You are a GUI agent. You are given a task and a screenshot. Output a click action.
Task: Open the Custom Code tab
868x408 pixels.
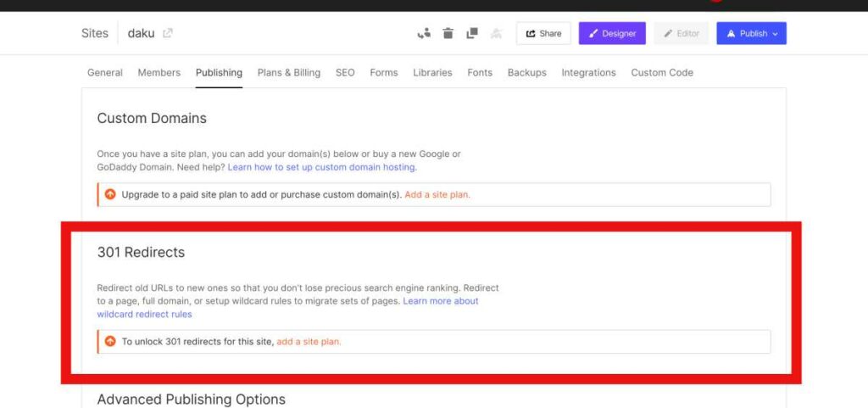coord(662,73)
